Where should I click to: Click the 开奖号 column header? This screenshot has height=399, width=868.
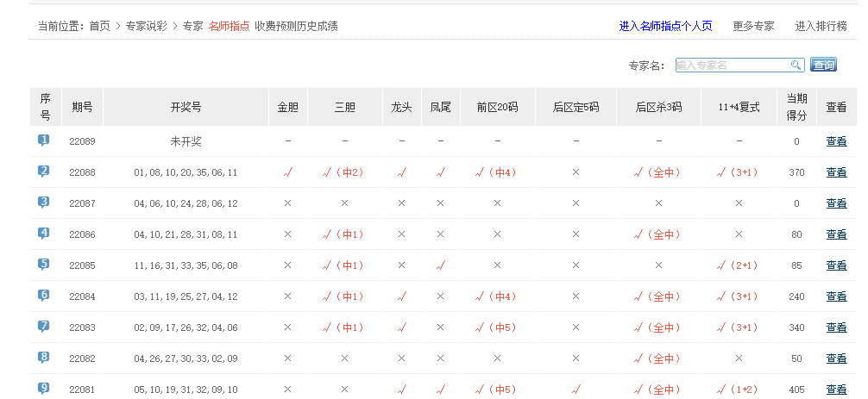point(186,107)
